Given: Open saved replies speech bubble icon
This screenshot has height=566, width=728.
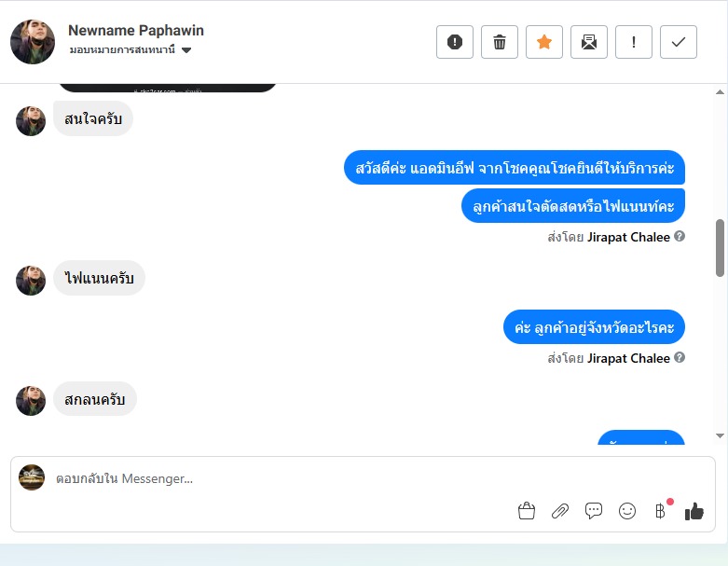Looking at the screenshot, I should tap(594, 511).
